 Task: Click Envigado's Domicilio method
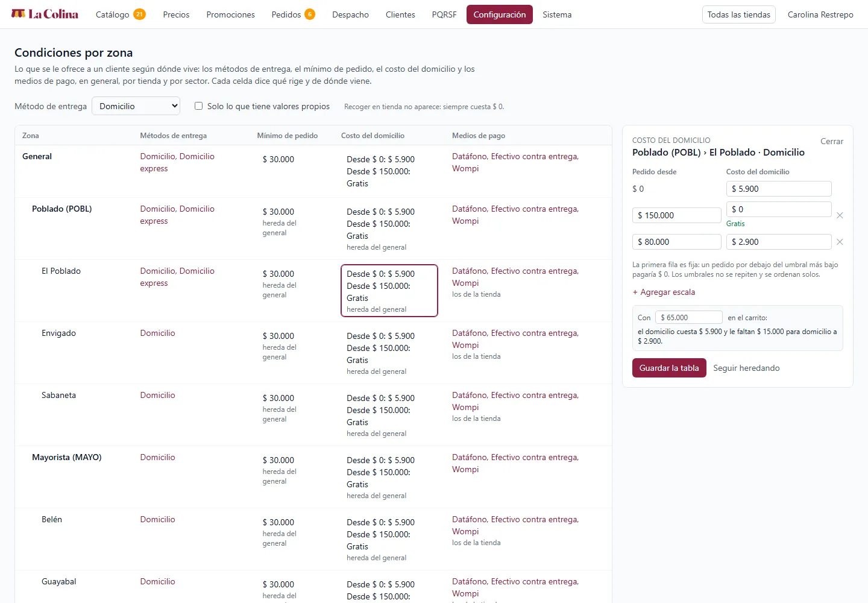(157, 333)
